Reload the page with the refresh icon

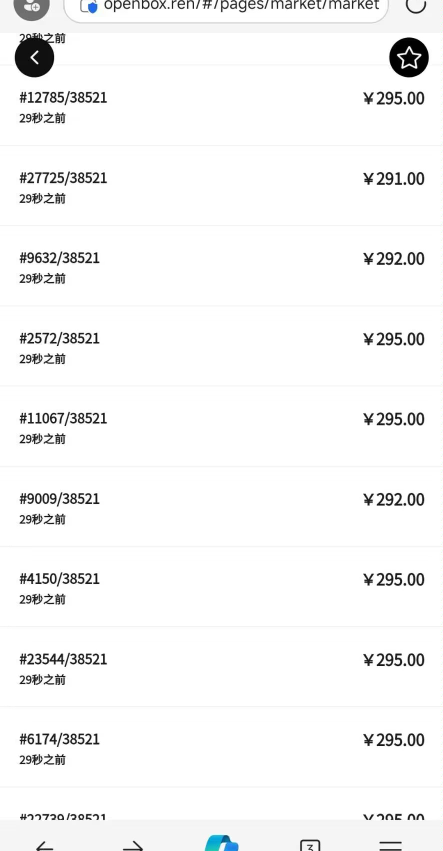pyautogui.click(x=416, y=5)
